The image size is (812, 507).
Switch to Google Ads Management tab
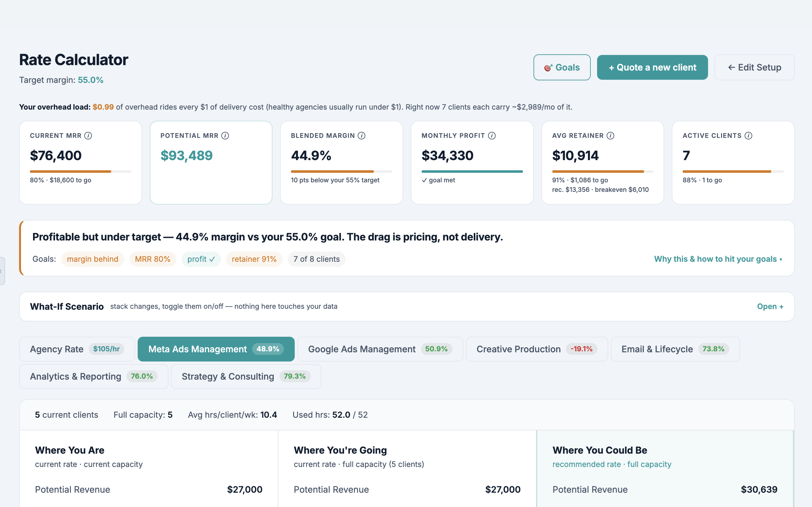380,349
